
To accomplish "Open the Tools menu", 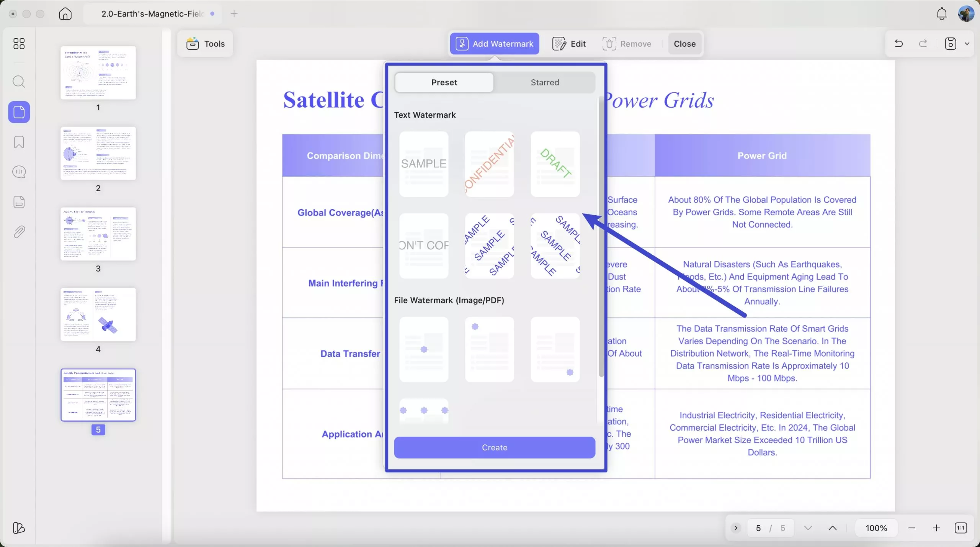I will 206,44.
